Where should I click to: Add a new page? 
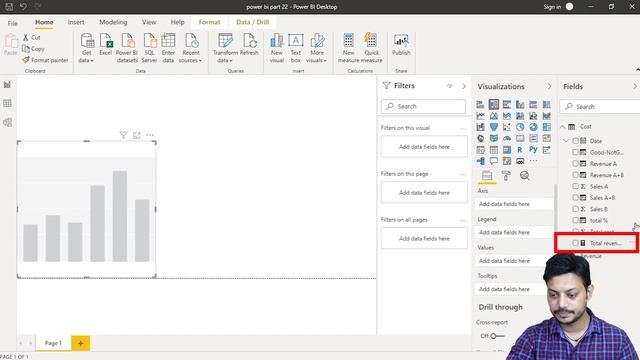click(x=81, y=343)
